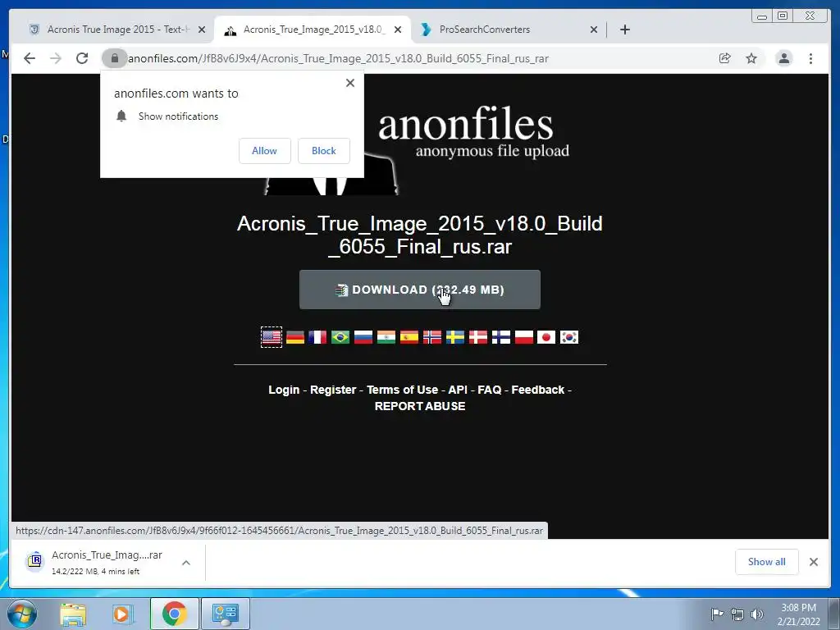Open a new tab with the plus button

[x=624, y=30]
